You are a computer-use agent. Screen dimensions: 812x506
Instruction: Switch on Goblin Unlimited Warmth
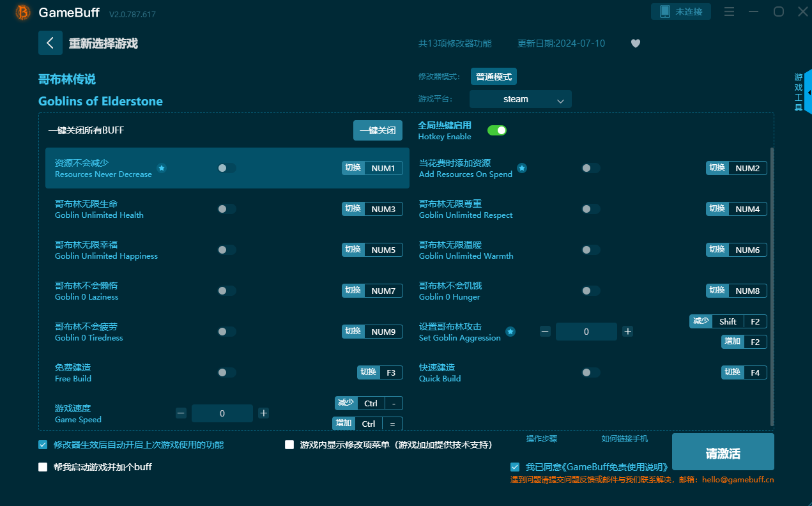coord(590,250)
